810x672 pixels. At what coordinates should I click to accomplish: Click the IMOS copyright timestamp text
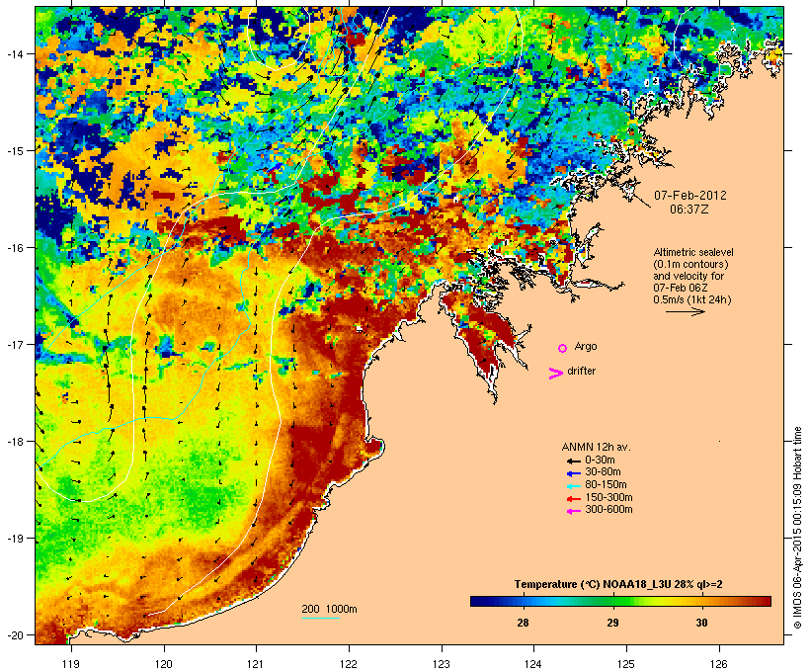click(797, 528)
